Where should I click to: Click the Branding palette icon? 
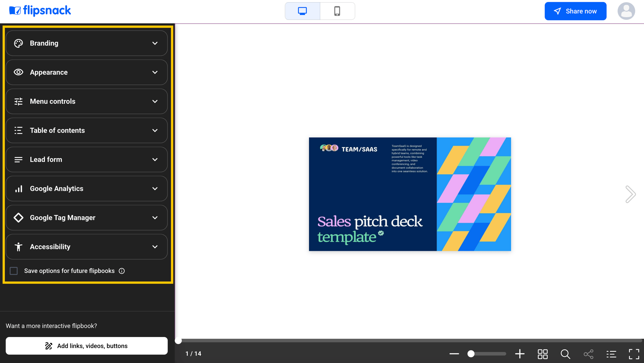point(18,43)
